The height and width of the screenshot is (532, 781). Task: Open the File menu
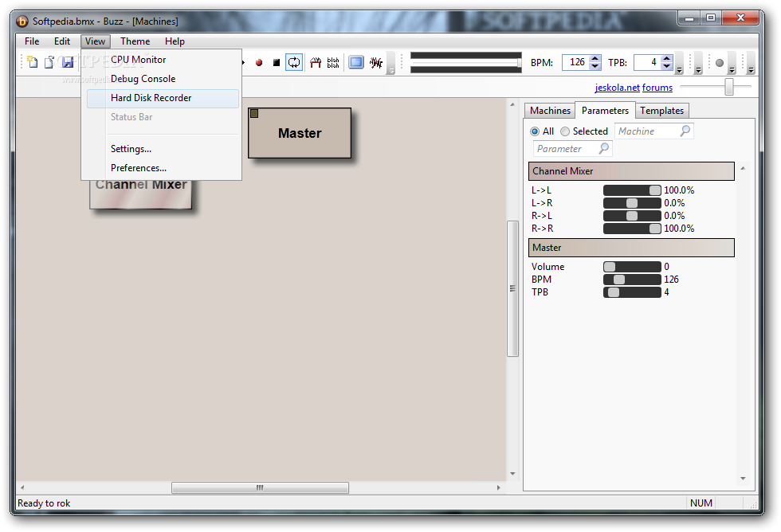point(32,41)
